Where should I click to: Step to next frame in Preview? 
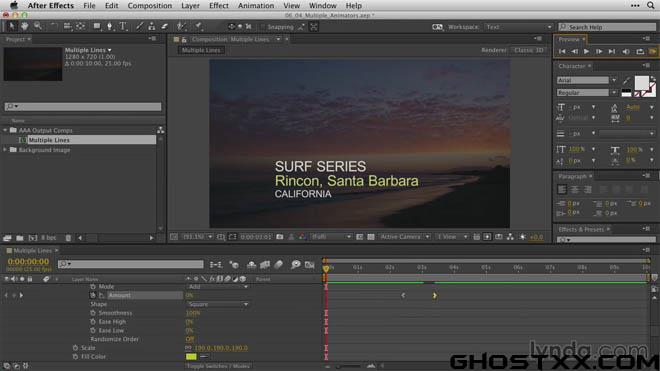tap(599, 51)
